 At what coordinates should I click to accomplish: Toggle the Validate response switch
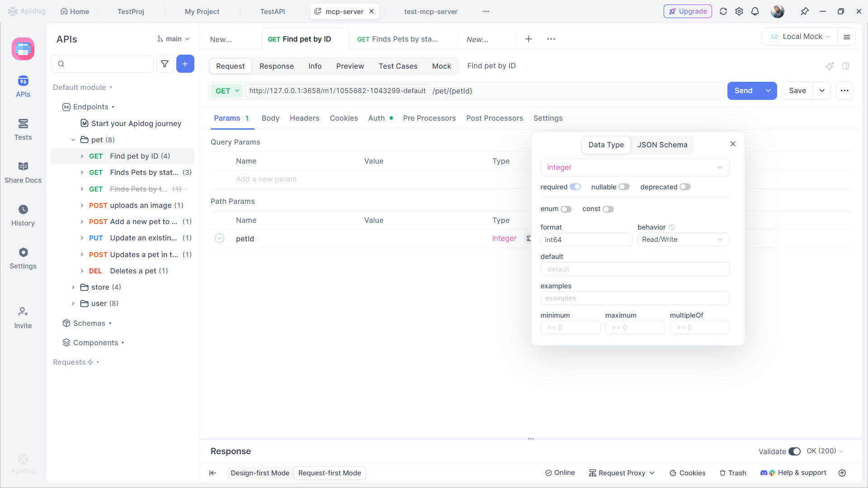[794, 451]
